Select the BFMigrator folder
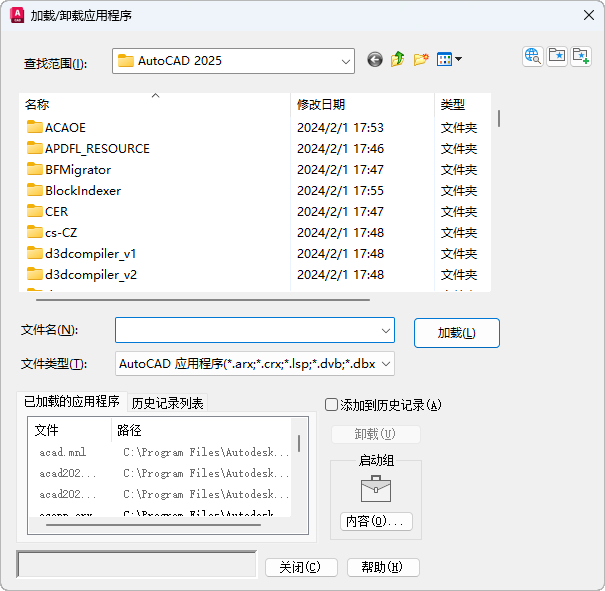The width and height of the screenshot is (605, 591). point(69,170)
